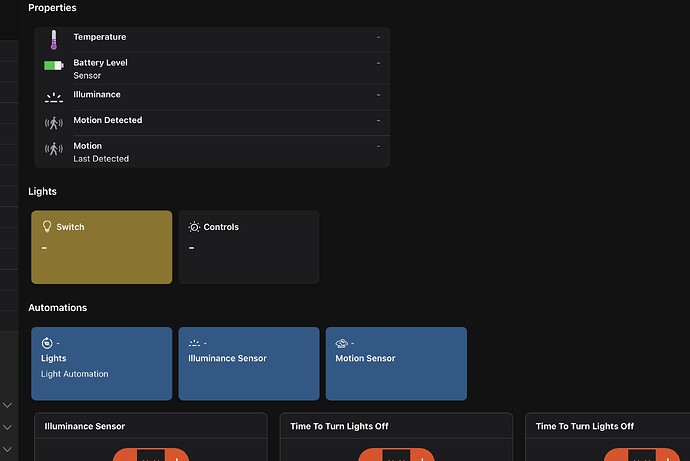Toggle the Illuminance Sensor automation tile
This screenshot has width=690, height=461.
pyautogui.click(x=249, y=363)
